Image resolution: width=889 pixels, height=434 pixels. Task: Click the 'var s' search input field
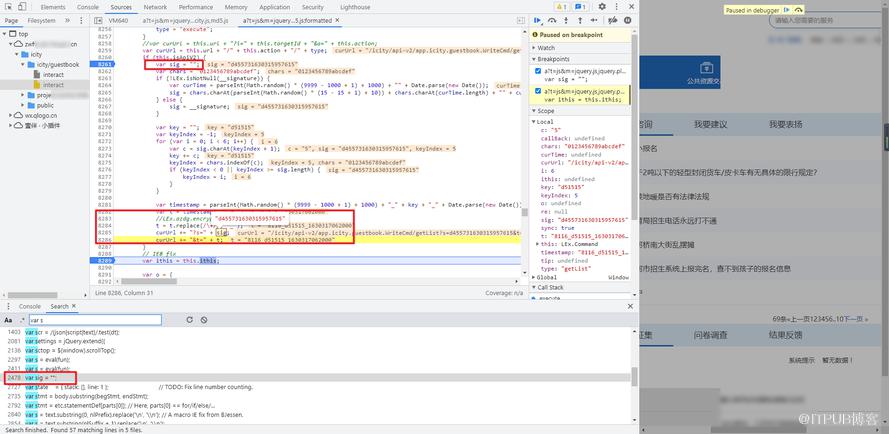coord(95,320)
